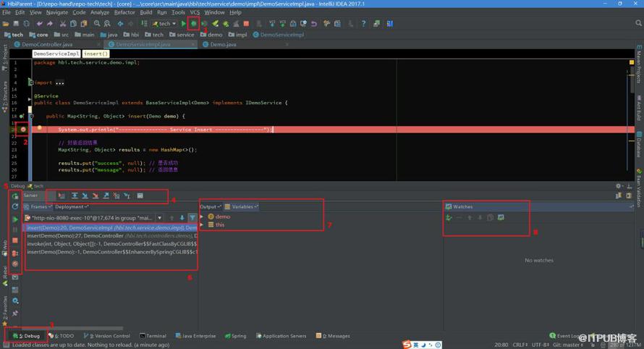644x349 pixels.
Task: Open the Terminal tool window
Action: 153,336
